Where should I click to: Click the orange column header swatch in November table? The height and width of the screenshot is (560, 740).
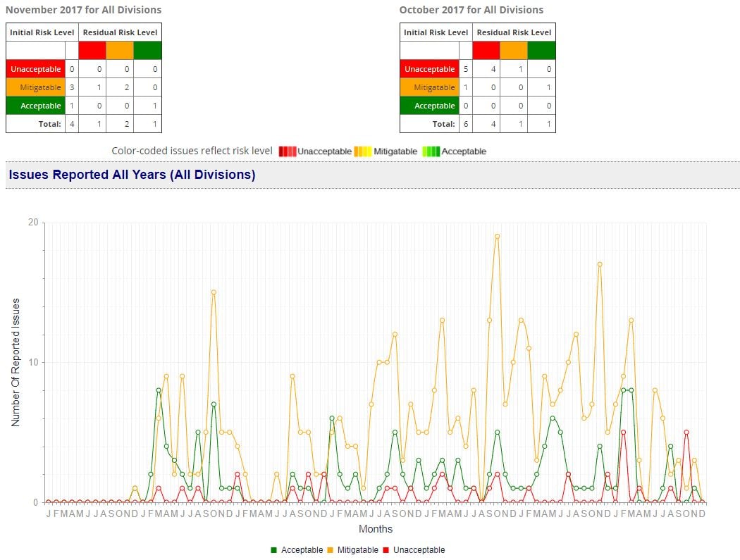(x=119, y=50)
